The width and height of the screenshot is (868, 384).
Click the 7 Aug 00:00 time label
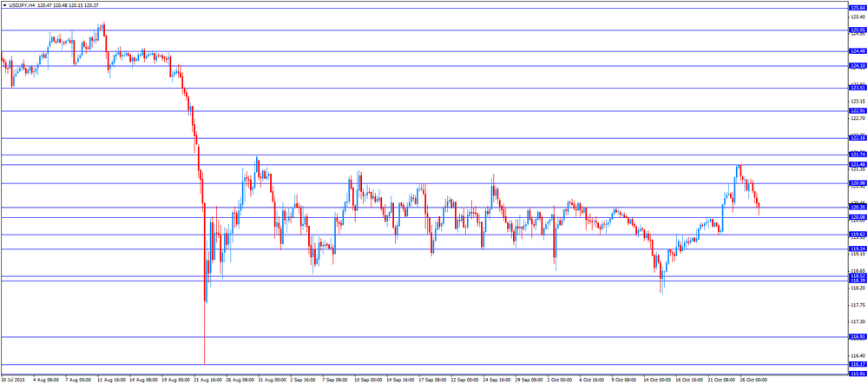click(78, 381)
